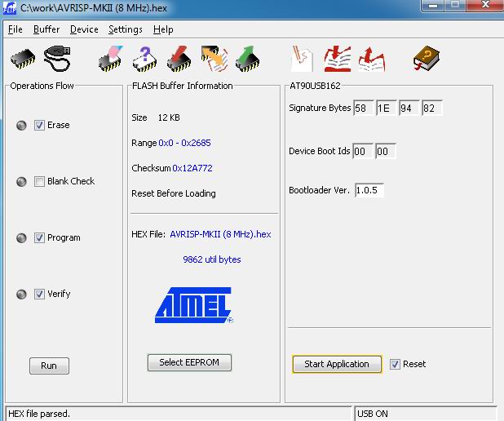
Task: Enable the Blank Check checkbox
Action: coord(39,182)
